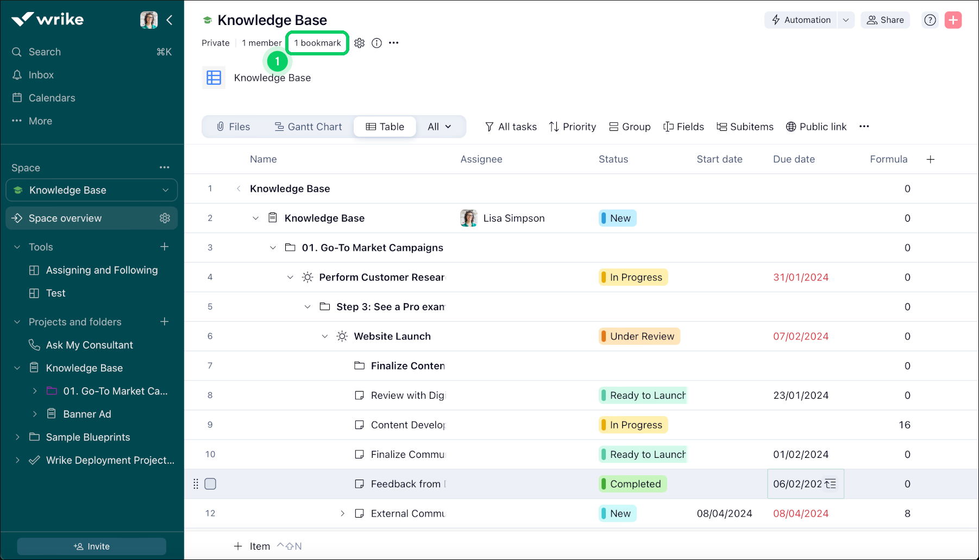Expand the 01. Go-To Market Ca... folder
This screenshot has height=560, width=979.
tap(35, 391)
